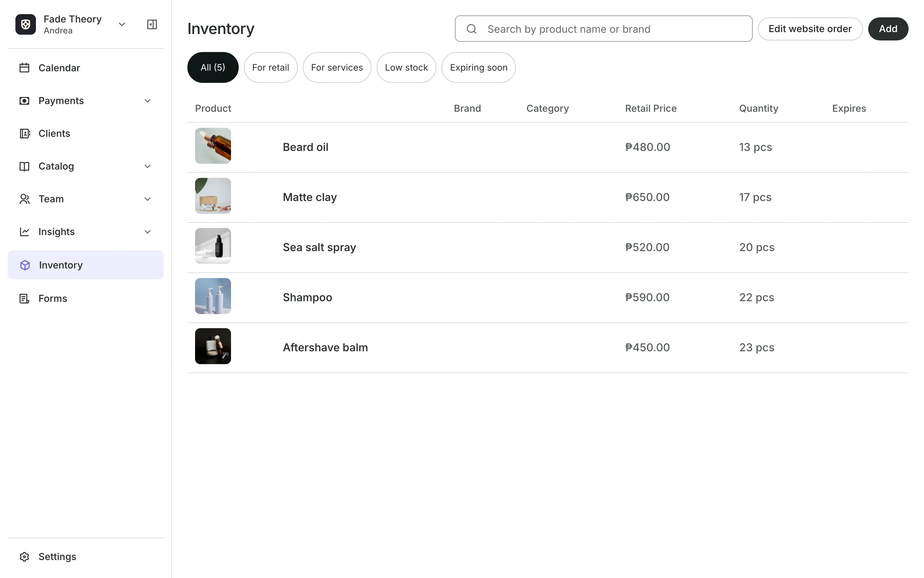Click the Fade Theory shield logo
This screenshot has width=924, height=578.
26,24
